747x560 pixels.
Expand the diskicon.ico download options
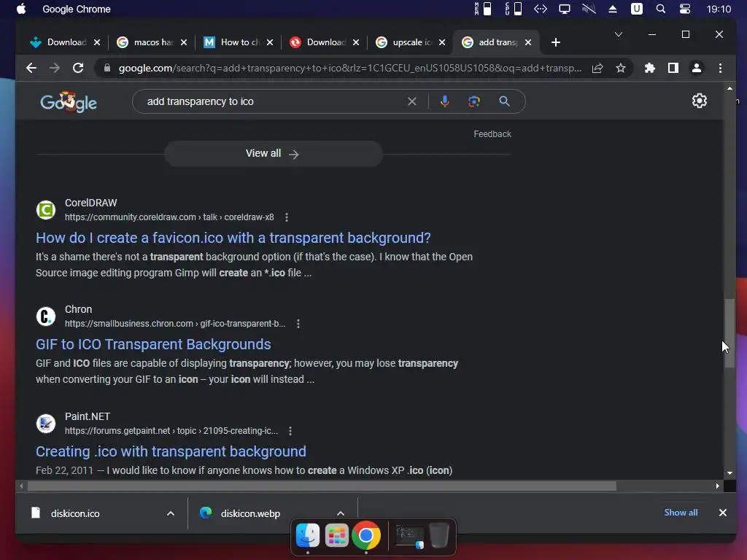click(171, 513)
